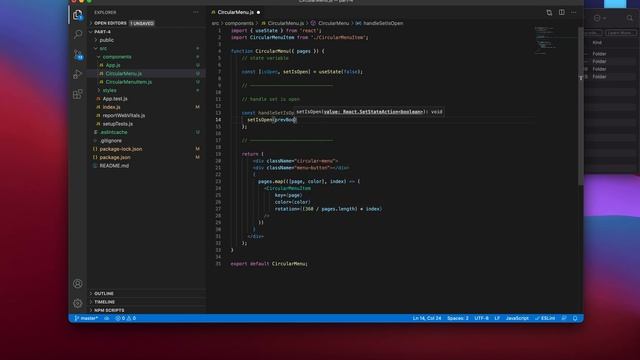Open notifications bell in status bar
This screenshot has height=360, width=640.
point(575,318)
